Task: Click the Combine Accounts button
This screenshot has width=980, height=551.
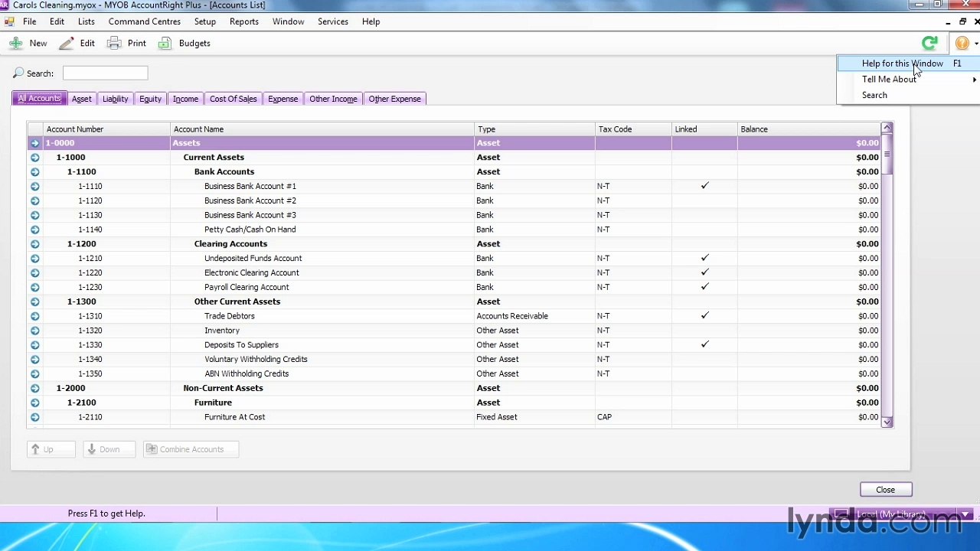Action: (191, 450)
